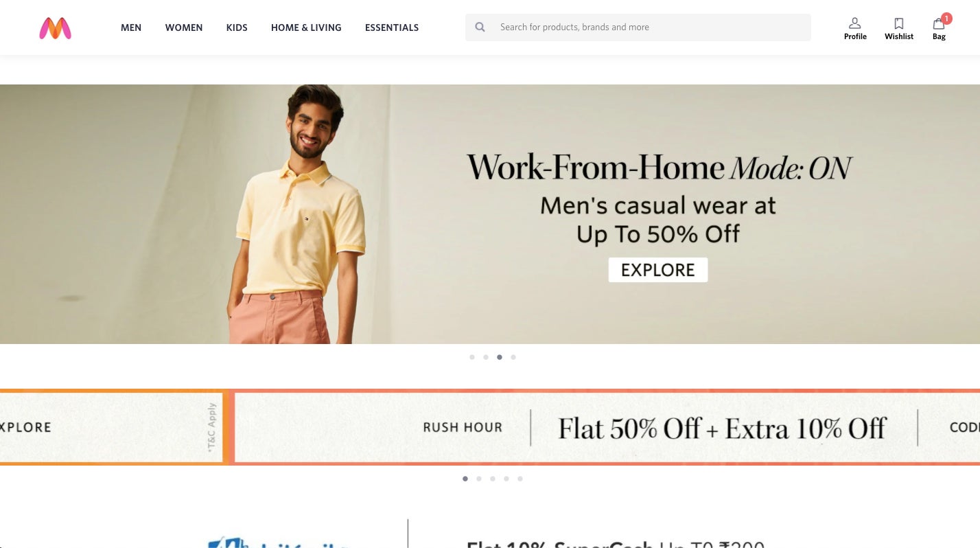Click the EXPLORE button on banner

tap(658, 270)
